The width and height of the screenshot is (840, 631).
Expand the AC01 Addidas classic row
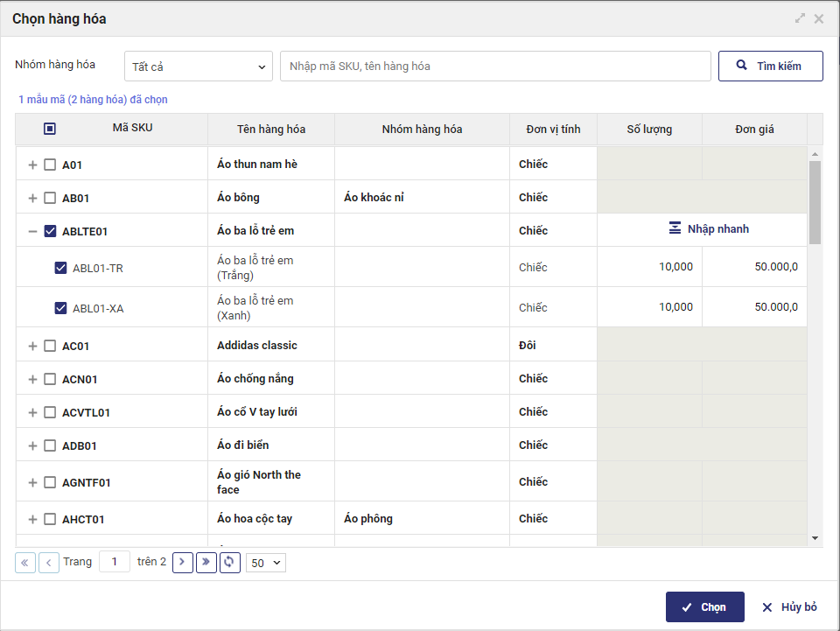(32, 346)
